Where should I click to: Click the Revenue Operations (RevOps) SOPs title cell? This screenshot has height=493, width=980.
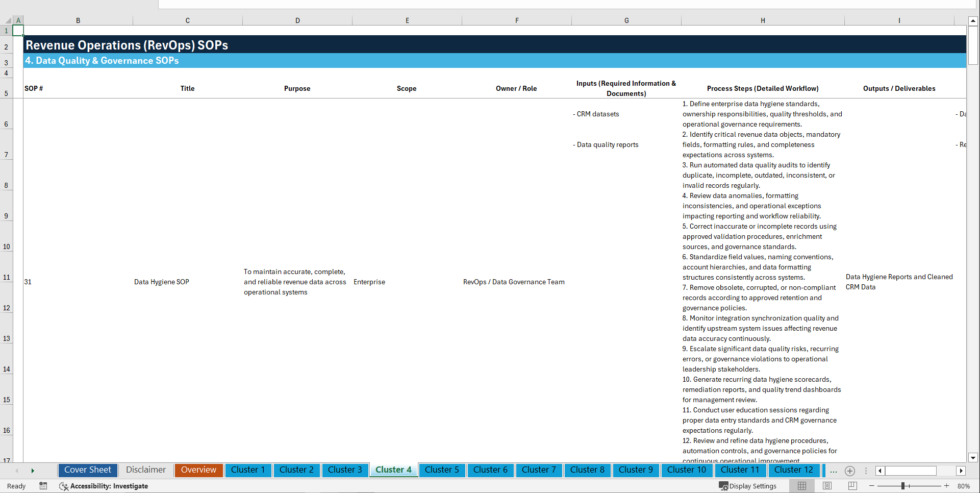tap(127, 45)
